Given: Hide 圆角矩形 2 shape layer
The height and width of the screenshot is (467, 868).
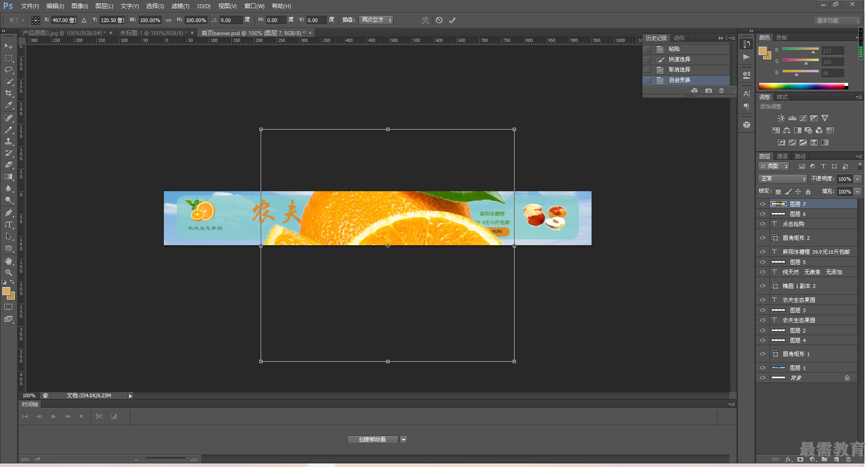Looking at the screenshot, I should (763, 238).
